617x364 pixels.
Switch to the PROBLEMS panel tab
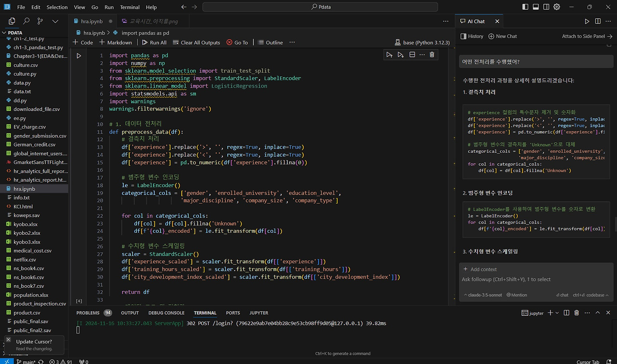coord(88,313)
